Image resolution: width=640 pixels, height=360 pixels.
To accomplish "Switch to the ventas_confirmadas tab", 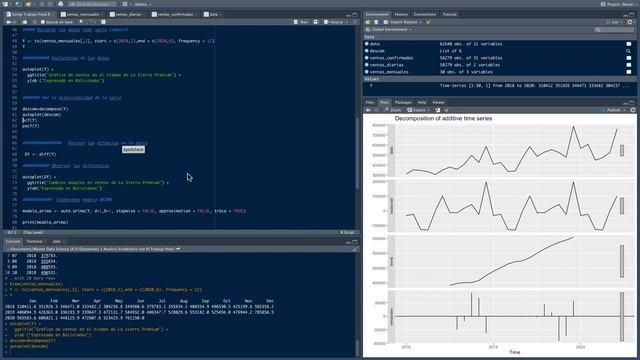I will point(174,14).
